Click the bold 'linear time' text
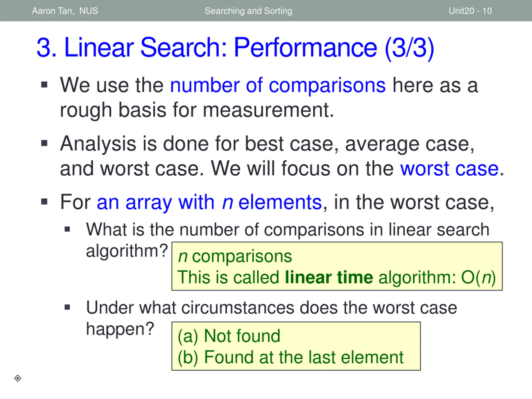The image size is (532, 399). 329,277
